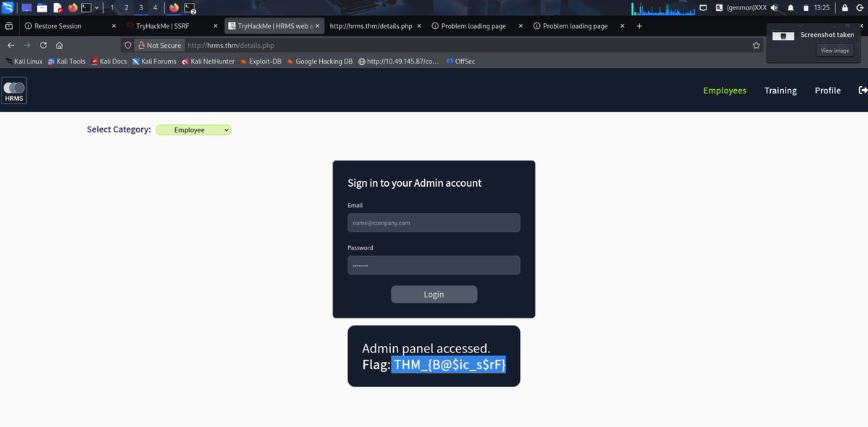868x427 pixels.
Task: Click the show desktop icon in the panel
Action: [x=27, y=8]
